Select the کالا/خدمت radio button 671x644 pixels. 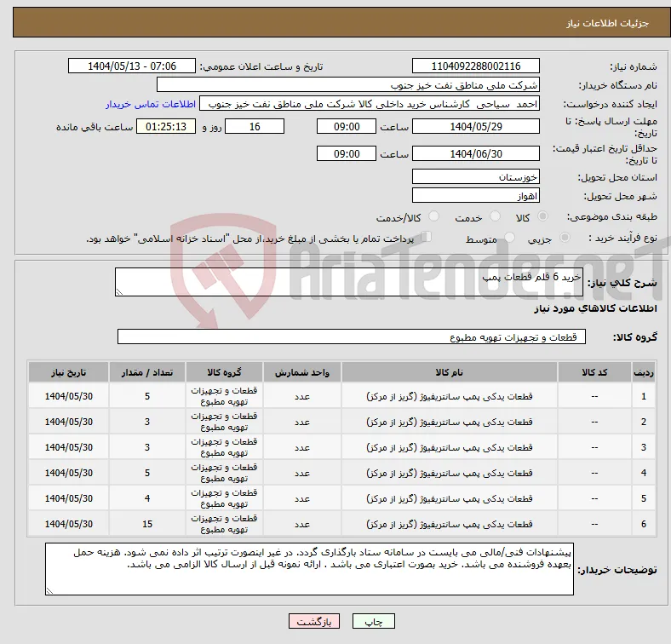pyautogui.click(x=434, y=216)
